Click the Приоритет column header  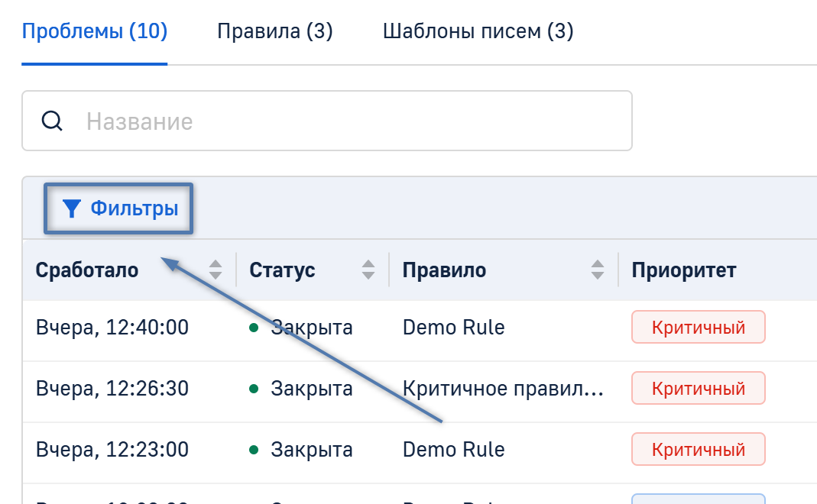point(684,270)
